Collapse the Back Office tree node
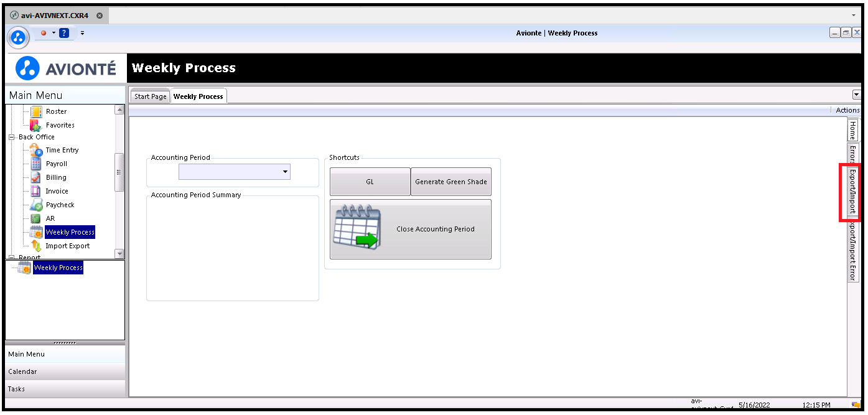Viewport: 868px width, 415px height. (11, 137)
